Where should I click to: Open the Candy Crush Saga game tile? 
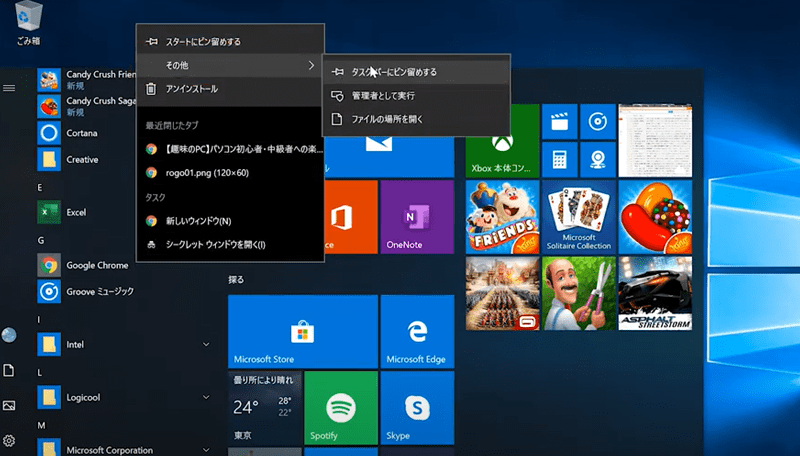point(655,217)
